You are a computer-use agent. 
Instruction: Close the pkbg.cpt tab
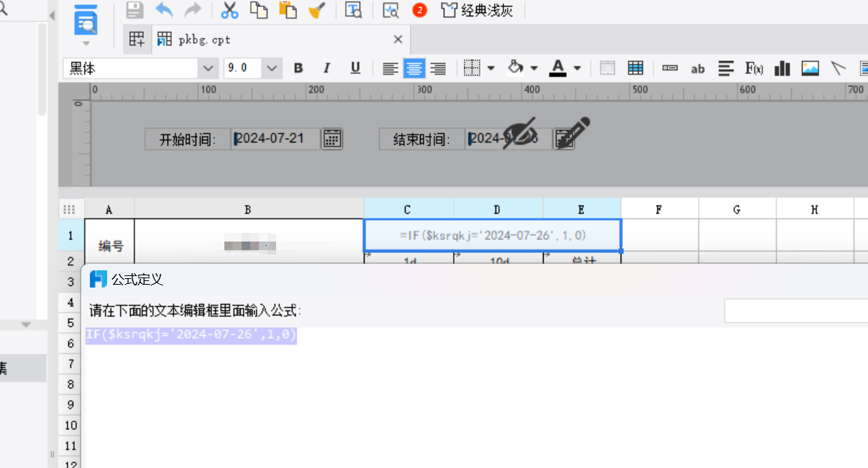[x=398, y=40]
